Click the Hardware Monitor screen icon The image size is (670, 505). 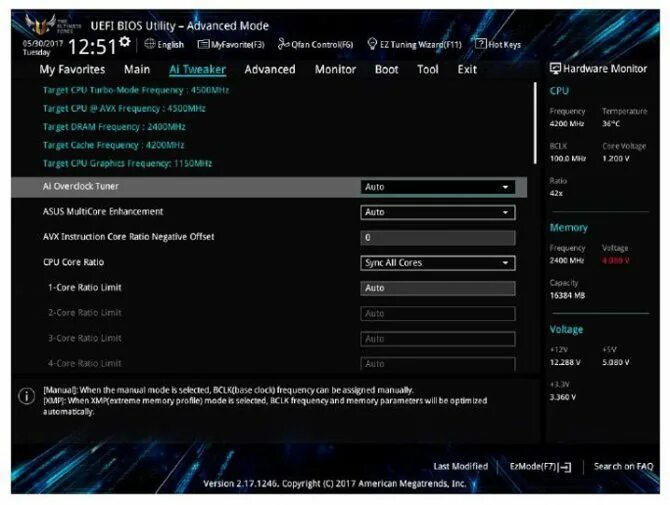[555, 68]
